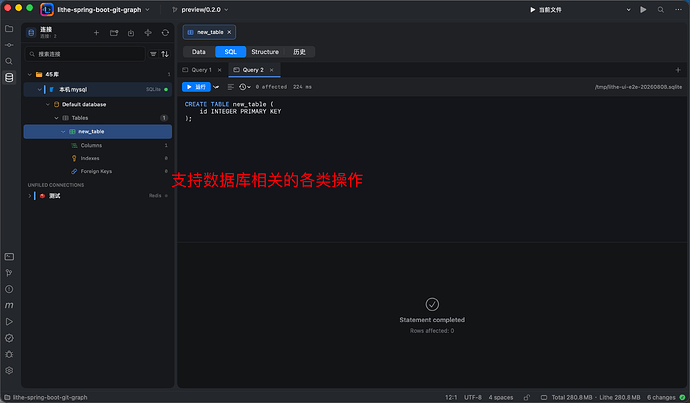The height and width of the screenshot is (403, 690).
Task: Click the Lithe app logo
Action: (47, 9)
